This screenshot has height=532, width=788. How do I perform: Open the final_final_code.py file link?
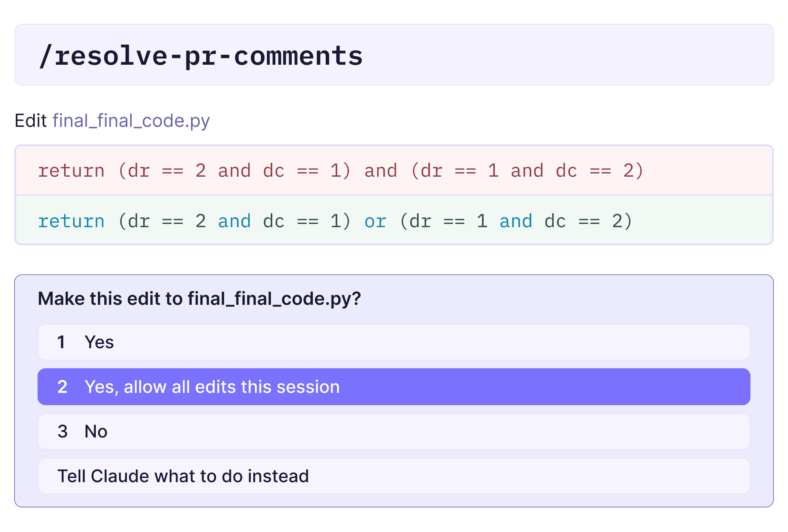(x=131, y=121)
